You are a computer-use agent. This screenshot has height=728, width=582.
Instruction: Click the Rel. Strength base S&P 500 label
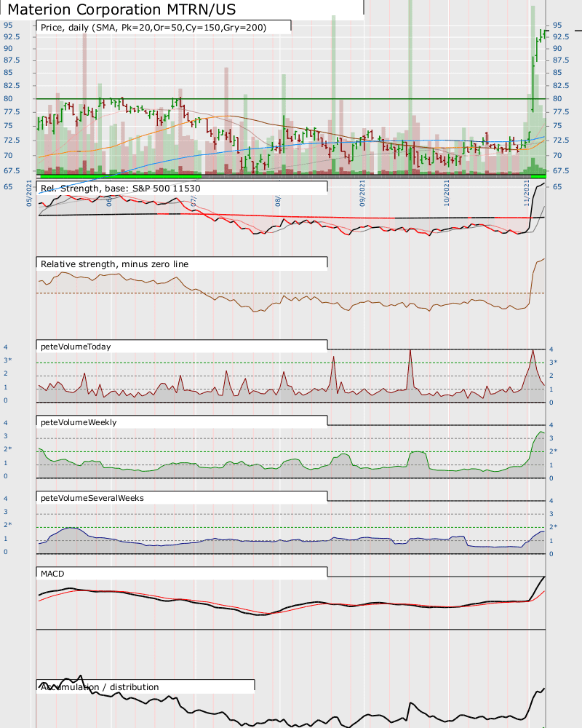click(121, 188)
